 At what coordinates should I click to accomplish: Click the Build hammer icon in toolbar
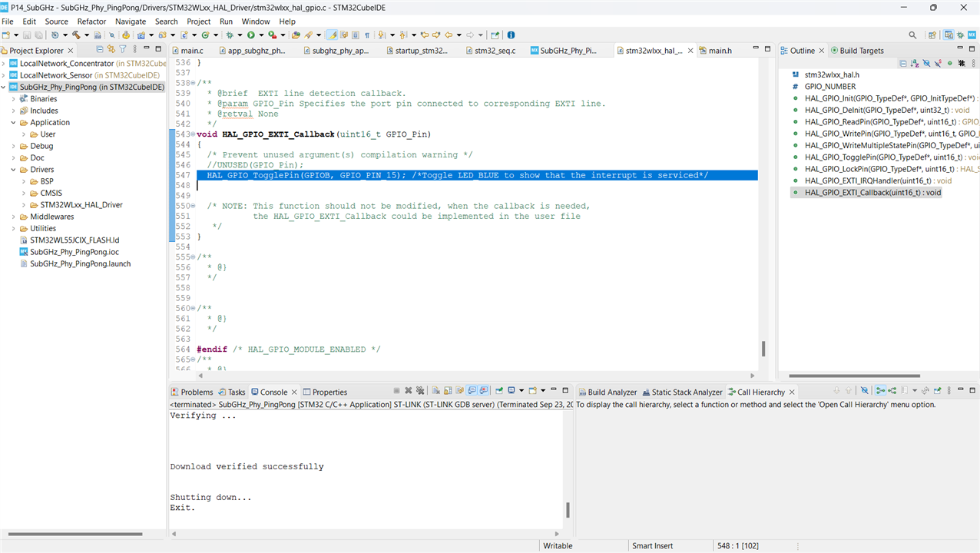point(76,35)
